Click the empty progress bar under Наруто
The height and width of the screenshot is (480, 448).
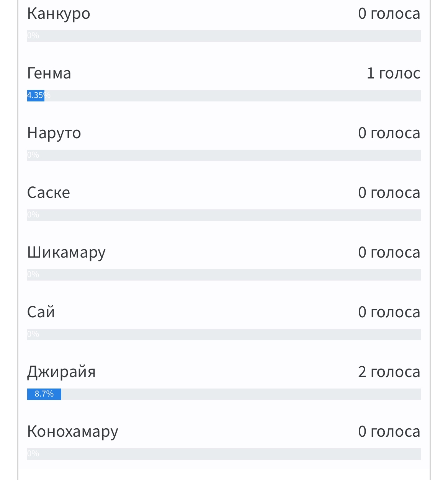click(224, 155)
